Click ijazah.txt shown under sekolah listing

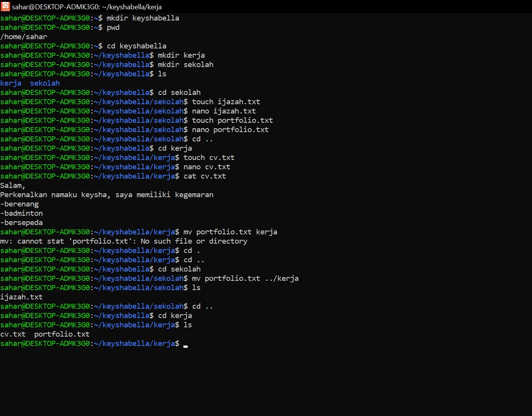tap(21, 297)
